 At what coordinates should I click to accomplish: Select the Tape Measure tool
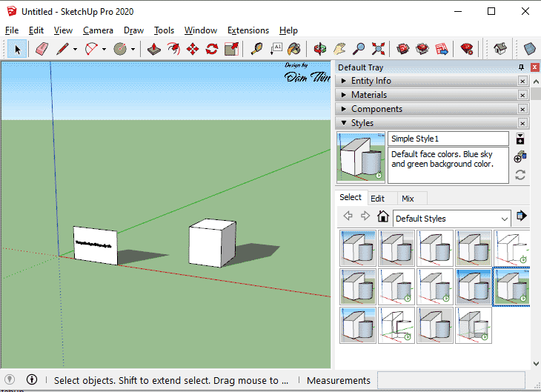(x=256, y=49)
